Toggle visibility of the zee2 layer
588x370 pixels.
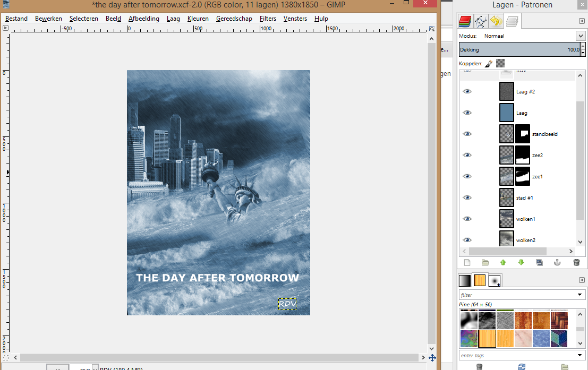coord(467,155)
